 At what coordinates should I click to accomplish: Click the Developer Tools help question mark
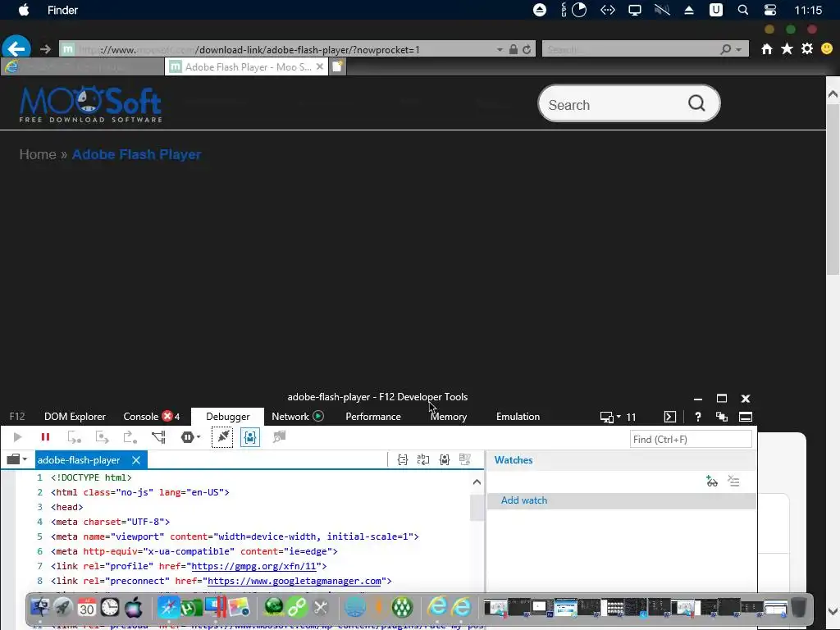click(697, 417)
